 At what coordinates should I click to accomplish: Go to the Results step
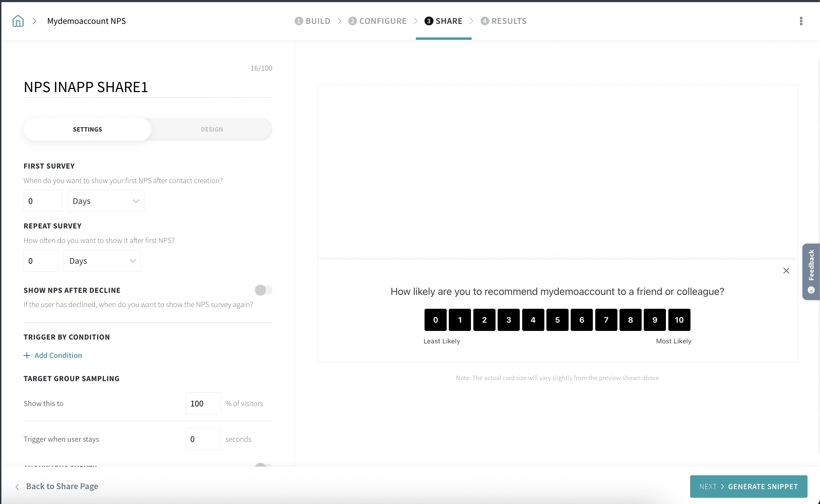pos(504,21)
